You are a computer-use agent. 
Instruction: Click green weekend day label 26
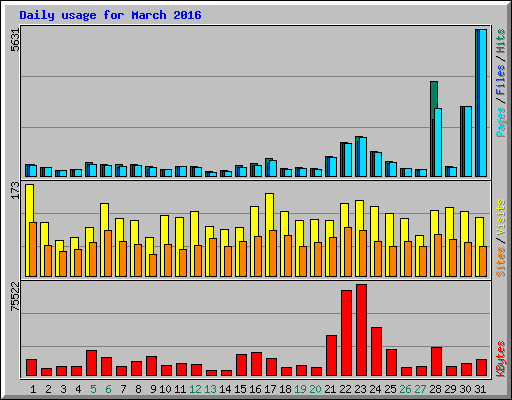tap(405, 389)
